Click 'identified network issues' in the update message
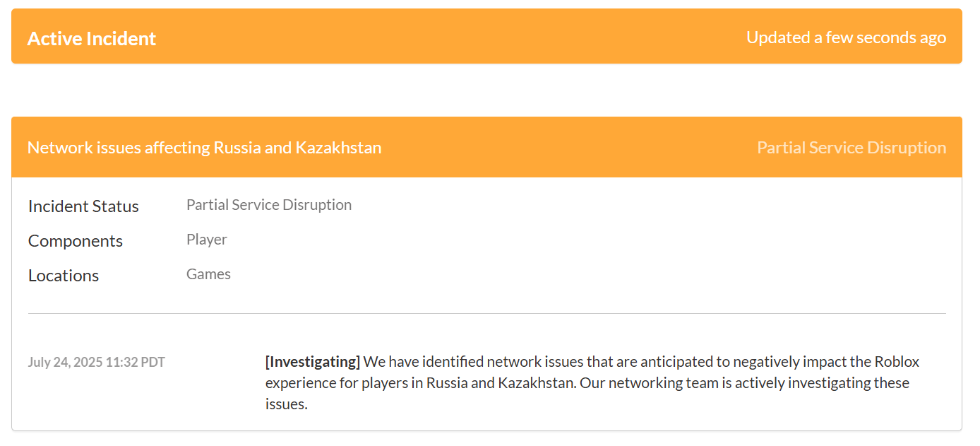The height and width of the screenshot is (446, 980). click(x=485, y=362)
